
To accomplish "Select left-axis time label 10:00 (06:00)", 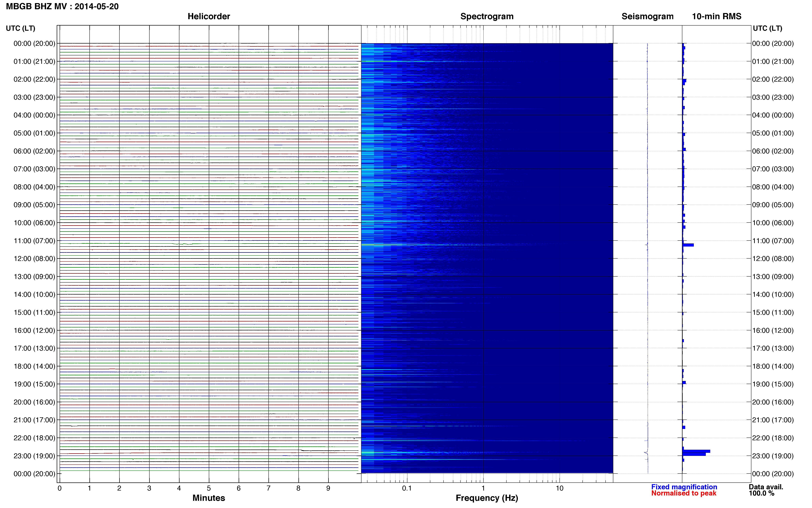I will tap(34, 223).
